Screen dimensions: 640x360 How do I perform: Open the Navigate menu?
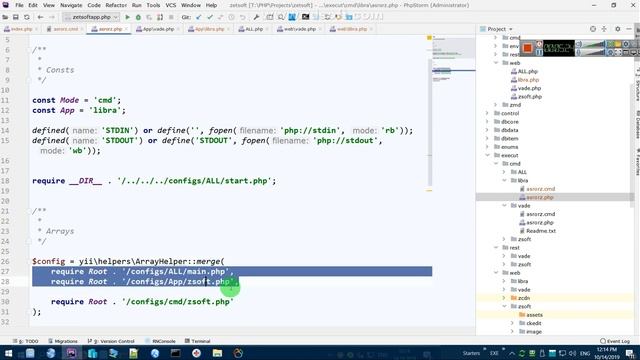(x=71, y=5)
